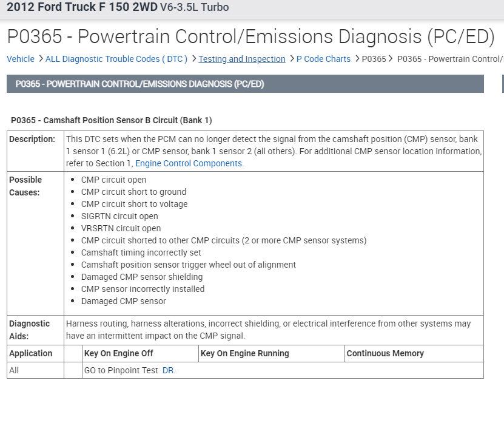Open the Engine Control Components link
Viewport: 504px width, 437px height.
pos(189,163)
